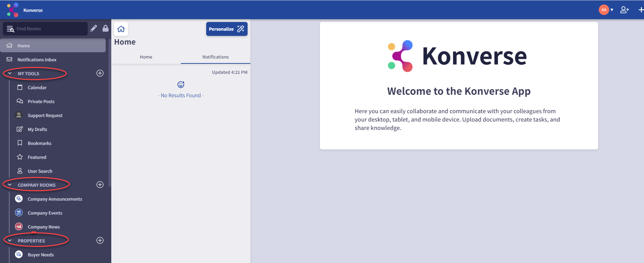Open Company News room
Screen dimensions: 644x263
[x=44, y=227]
